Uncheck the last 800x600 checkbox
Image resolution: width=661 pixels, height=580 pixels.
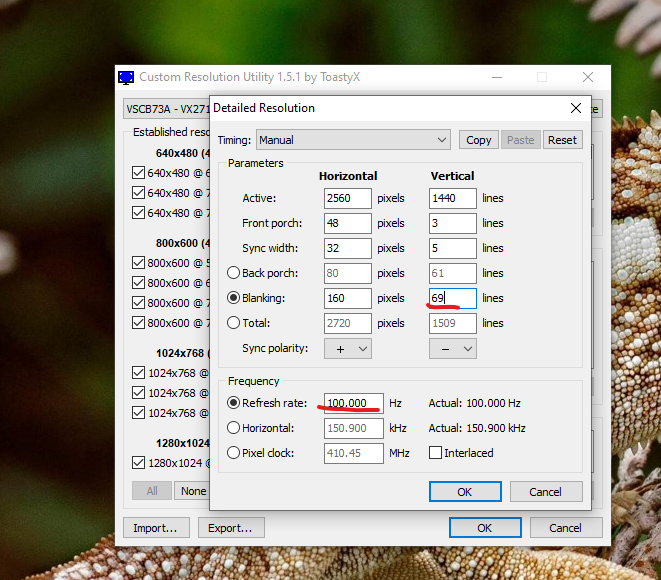138,322
